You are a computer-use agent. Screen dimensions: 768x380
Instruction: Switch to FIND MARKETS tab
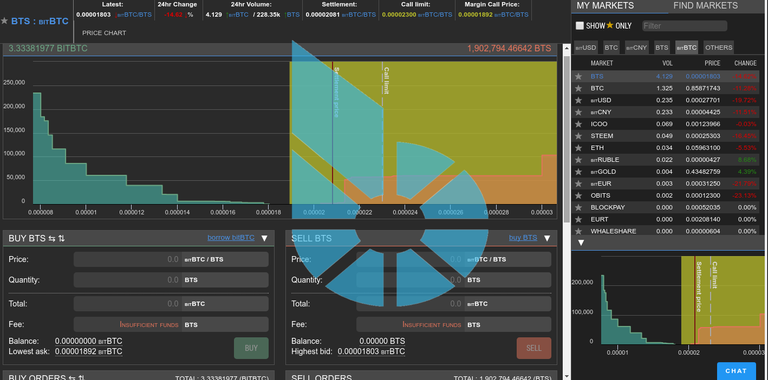705,6
